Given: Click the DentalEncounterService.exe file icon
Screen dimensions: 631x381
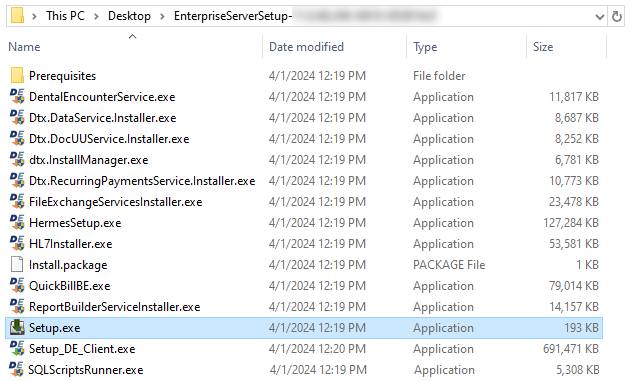Looking at the screenshot, I should pyautogui.click(x=17, y=97).
